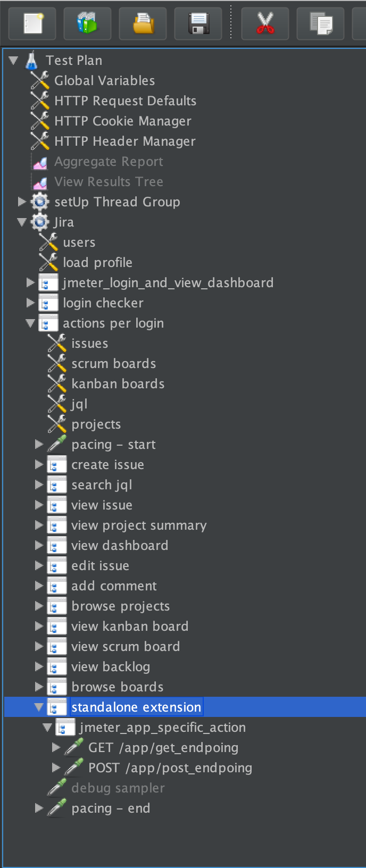Collapse the Test Plan root node

pyautogui.click(x=14, y=61)
